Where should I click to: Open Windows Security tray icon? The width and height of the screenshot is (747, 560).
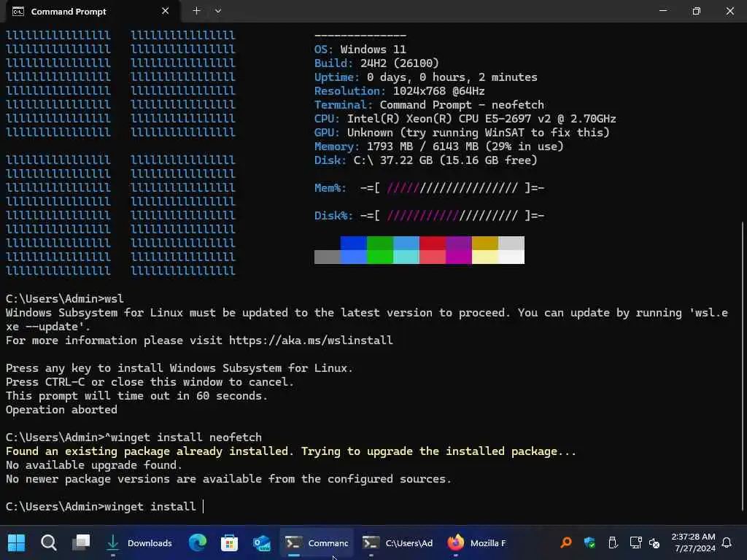589,542
